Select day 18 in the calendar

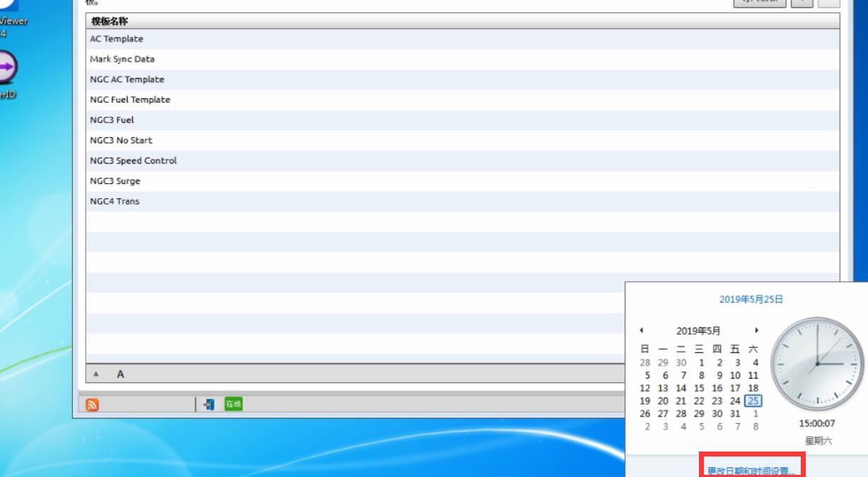[x=753, y=388]
